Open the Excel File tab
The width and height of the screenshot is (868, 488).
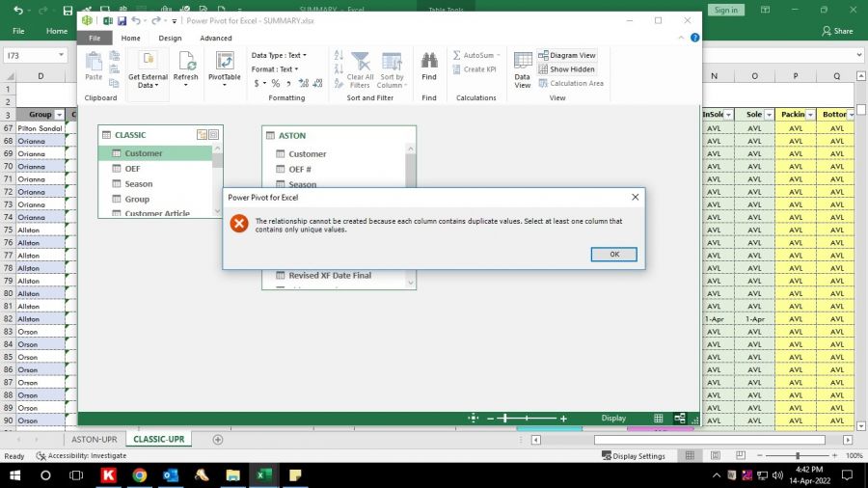coord(18,31)
